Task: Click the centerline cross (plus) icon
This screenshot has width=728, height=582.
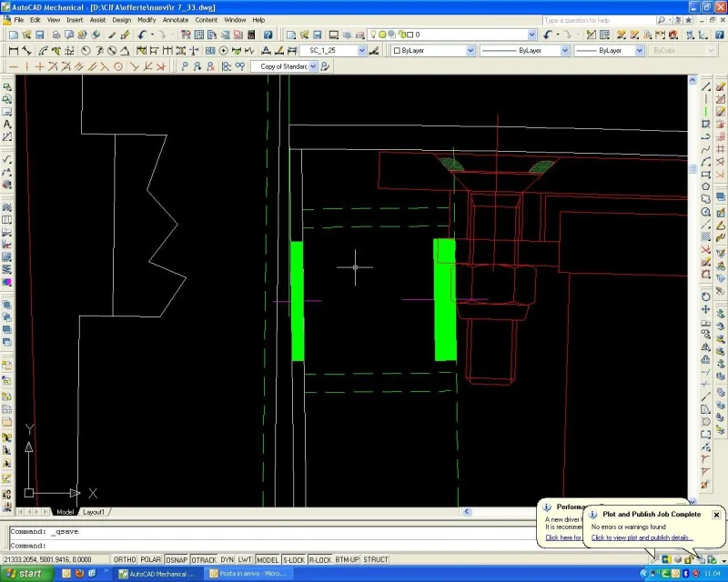Action: 39,66
